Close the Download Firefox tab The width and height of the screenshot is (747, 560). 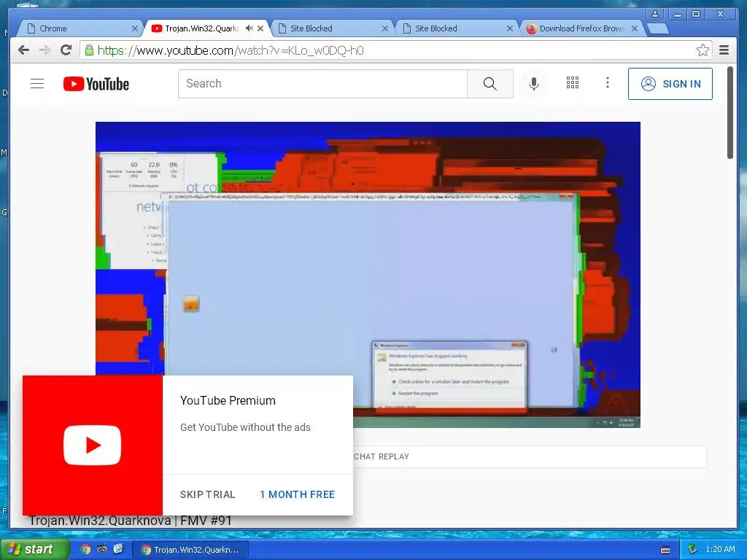tap(635, 28)
